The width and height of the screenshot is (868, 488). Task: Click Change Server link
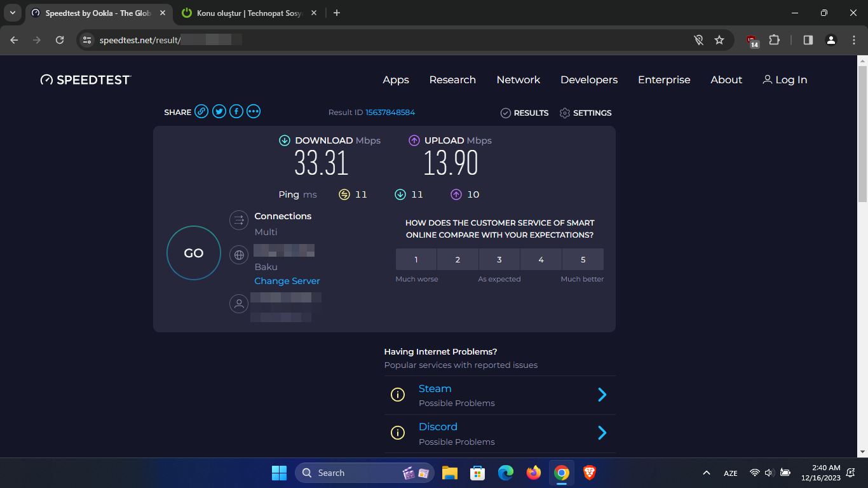[x=287, y=281]
